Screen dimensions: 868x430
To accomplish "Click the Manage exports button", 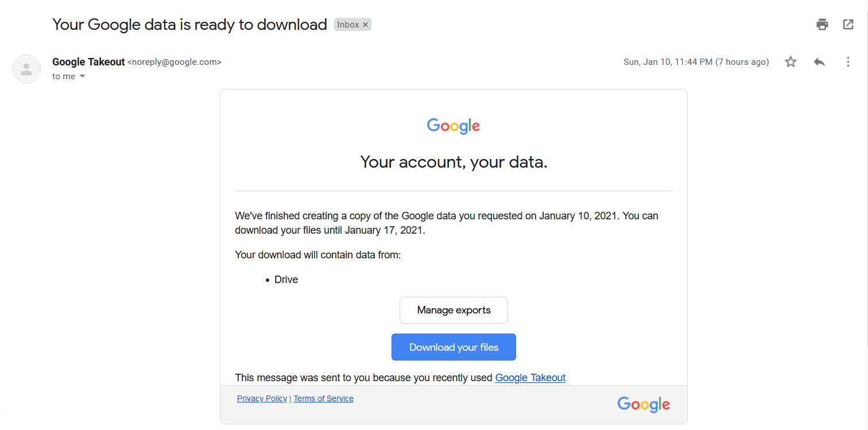I will (x=453, y=310).
